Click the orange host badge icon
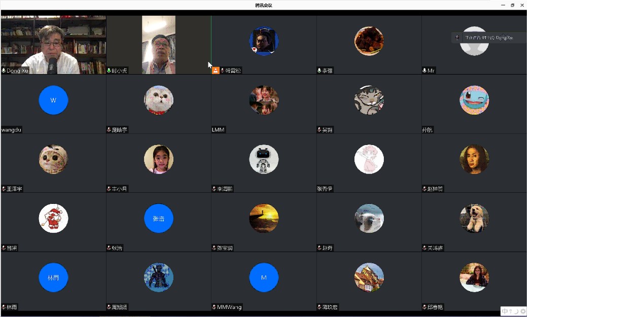 216,71
